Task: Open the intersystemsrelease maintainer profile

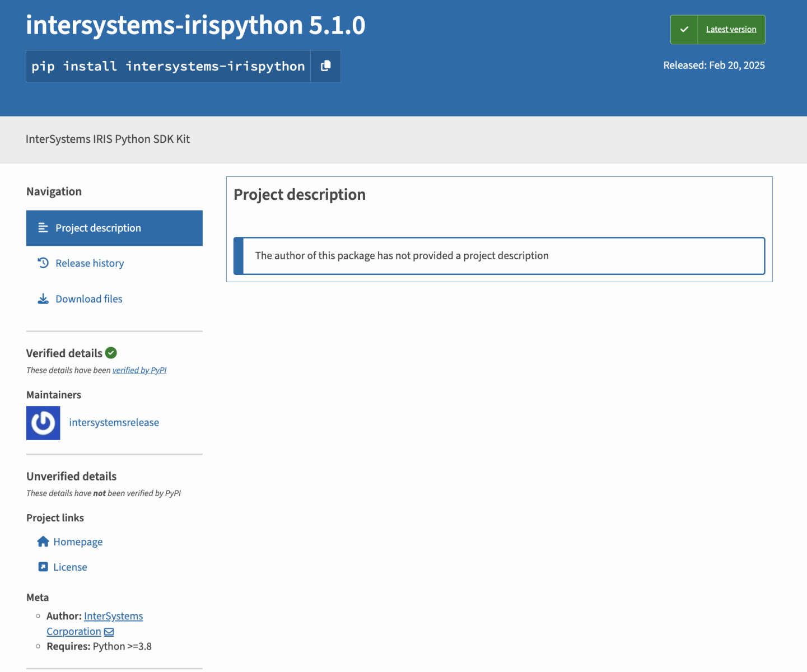Action: (114, 423)
